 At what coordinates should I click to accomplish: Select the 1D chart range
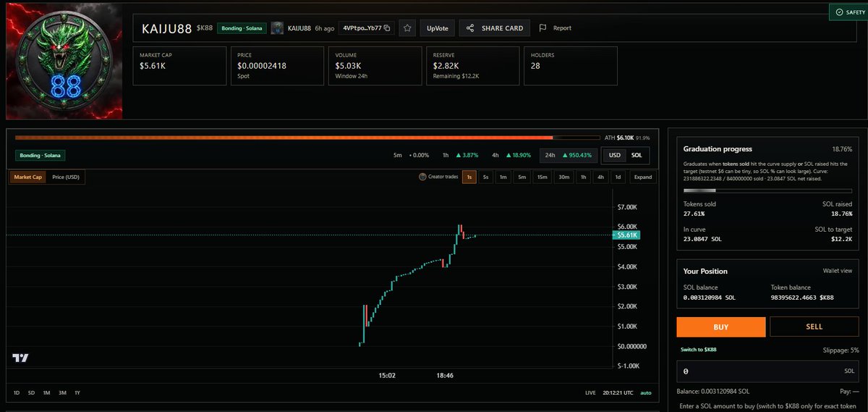[x=17, y=392]
